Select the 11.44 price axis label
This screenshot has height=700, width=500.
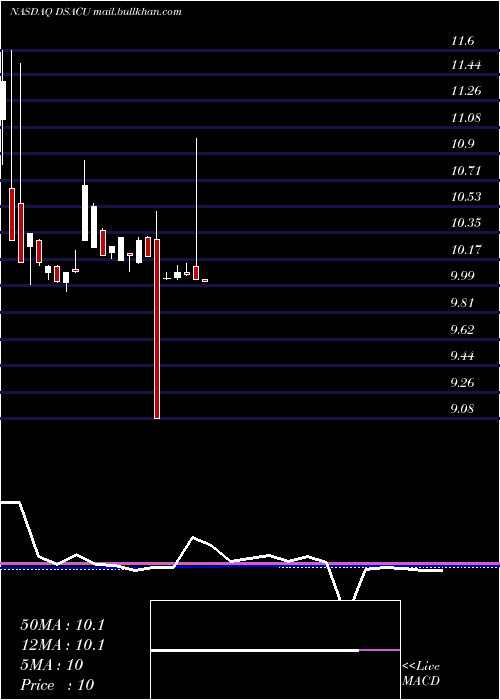[466, 65]
